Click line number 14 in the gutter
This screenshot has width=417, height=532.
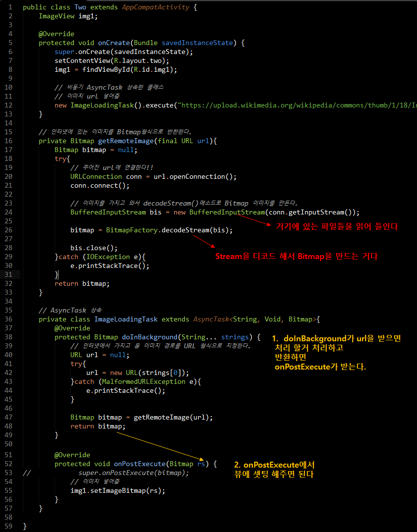pos(8,123)
